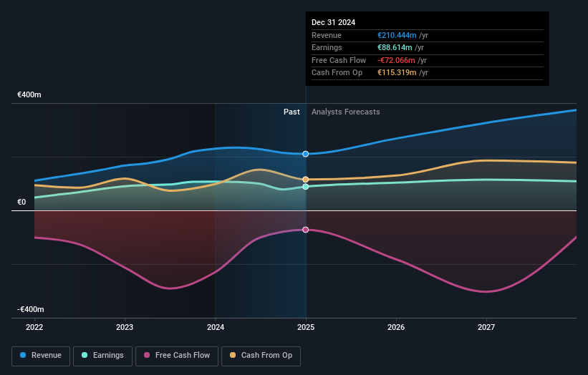The width and height of the screenshot is (588, 375).
Task: Toggle the Cash From Op legend button
Action: 261,356
